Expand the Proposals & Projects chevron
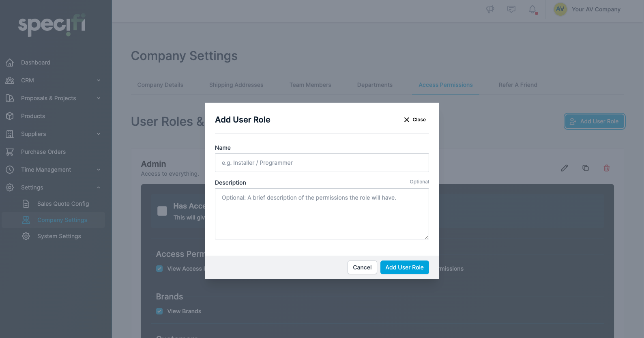The height and width of the screenshot is (338, 644). pyautogui.click(x=99, y=98)
